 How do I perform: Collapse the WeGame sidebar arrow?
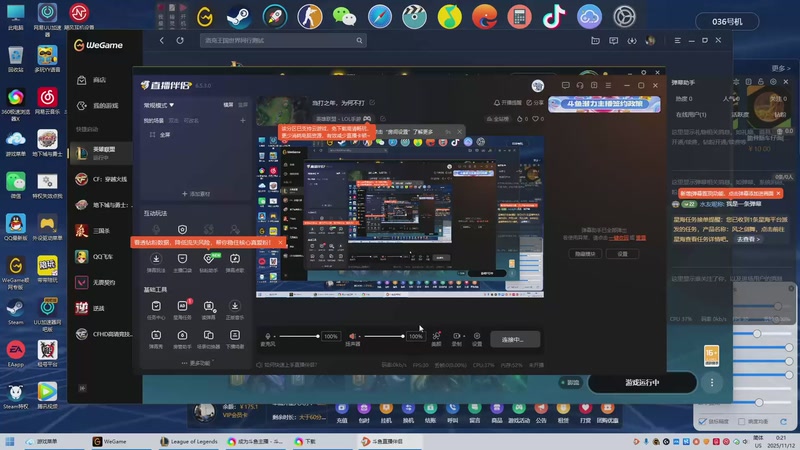click(82, 388)
